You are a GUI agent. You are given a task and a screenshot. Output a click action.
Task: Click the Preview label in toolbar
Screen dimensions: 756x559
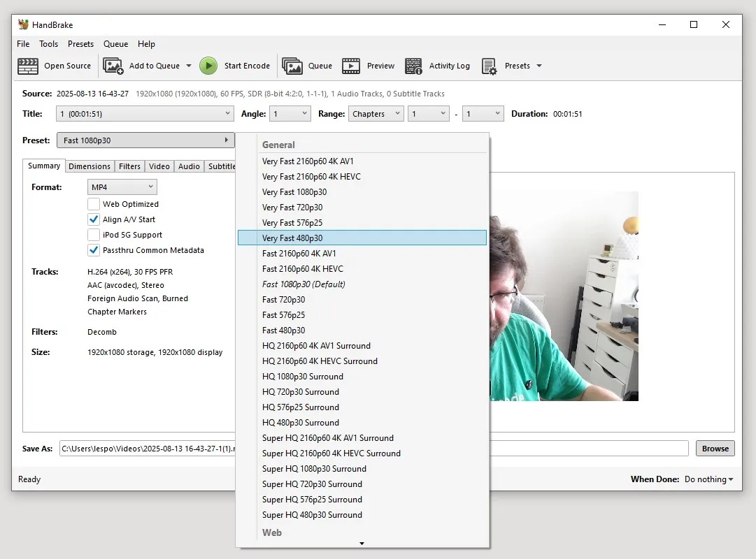380,66
